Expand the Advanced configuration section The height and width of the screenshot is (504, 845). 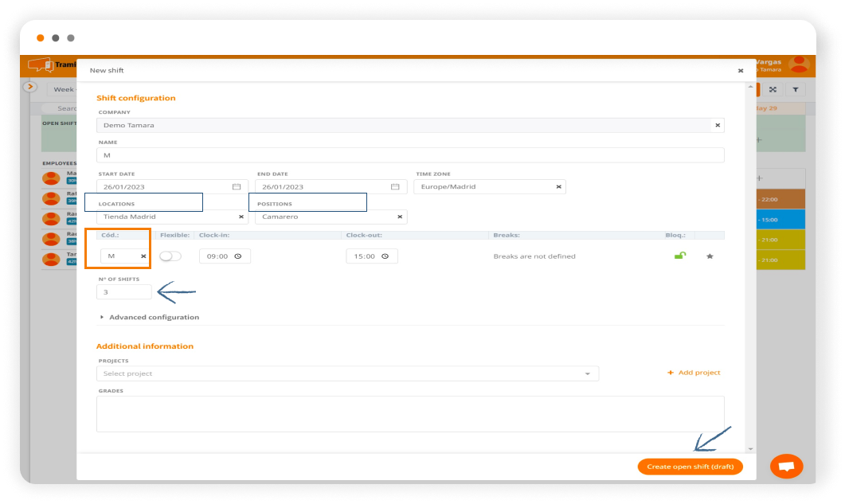[153, 317]
